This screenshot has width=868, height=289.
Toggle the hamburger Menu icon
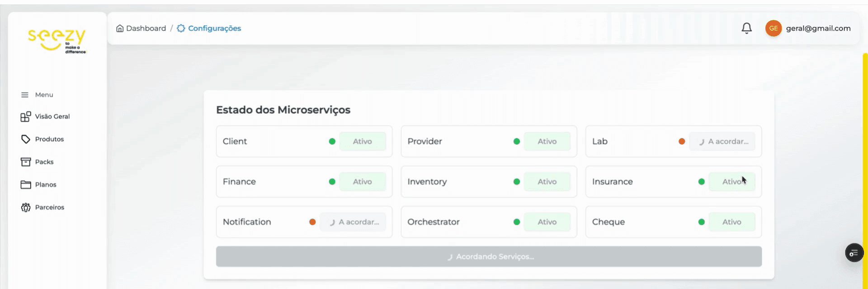click(25, 95)
